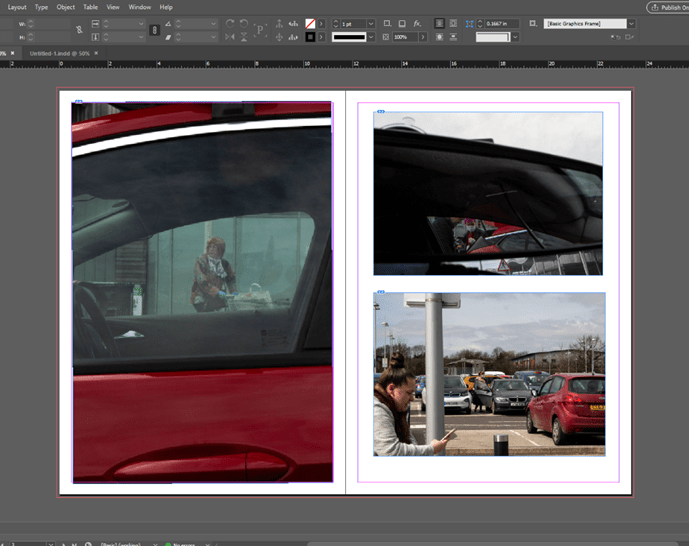This screenshot has width=689, height=546.
Task: Open the Object menu
Action: tap(65, 7)
